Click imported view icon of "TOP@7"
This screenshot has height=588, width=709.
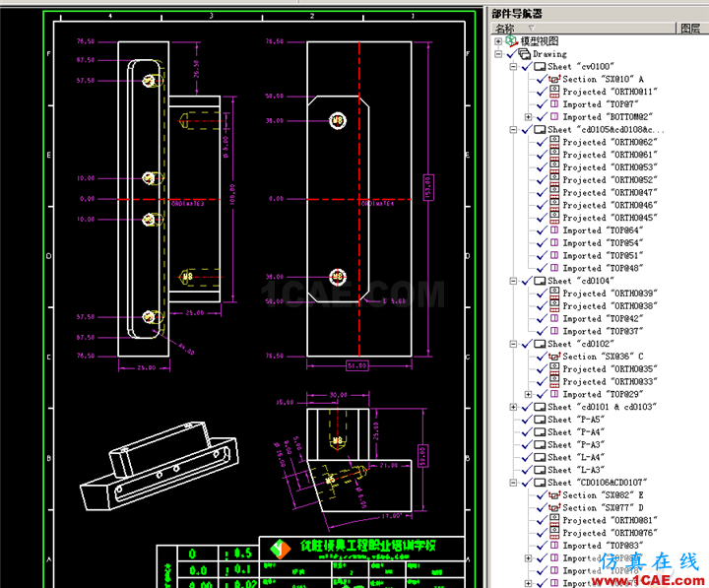click(554, 104)
